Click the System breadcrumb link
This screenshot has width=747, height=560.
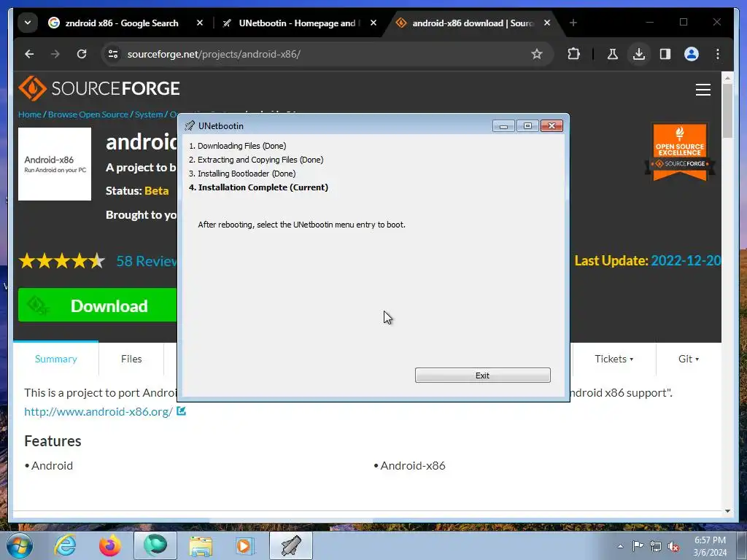[x=149, y=114]
